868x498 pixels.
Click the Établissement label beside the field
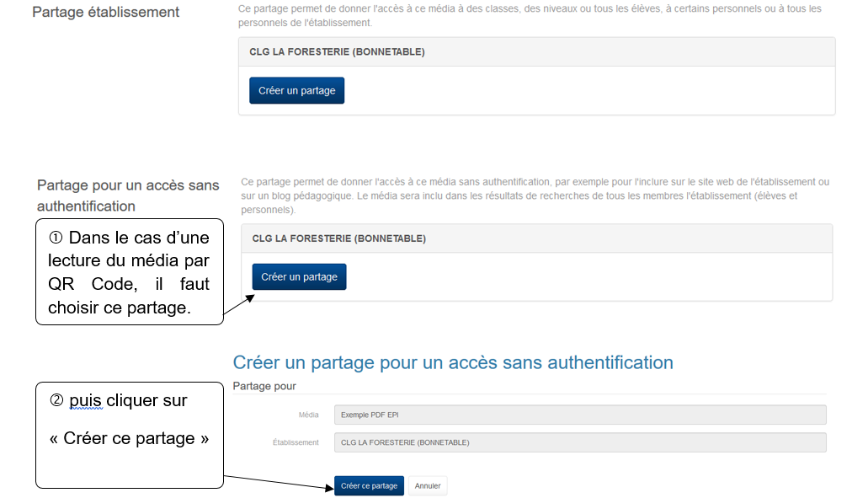tap(295, 442)
